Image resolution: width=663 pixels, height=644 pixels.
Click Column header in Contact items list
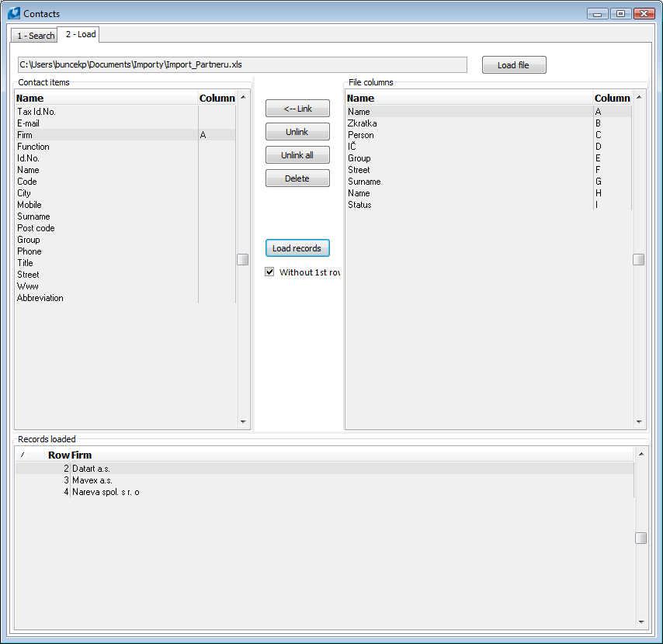click(x=217, y=98)
